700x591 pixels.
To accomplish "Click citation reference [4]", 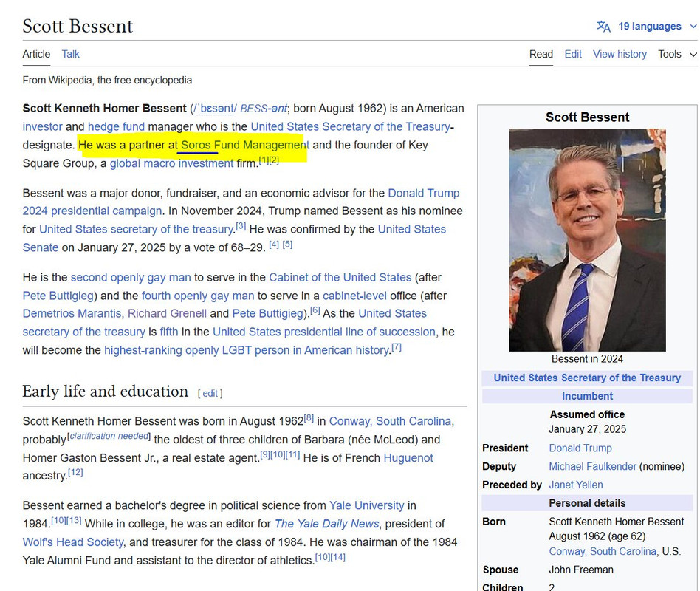I will [274, 245].
